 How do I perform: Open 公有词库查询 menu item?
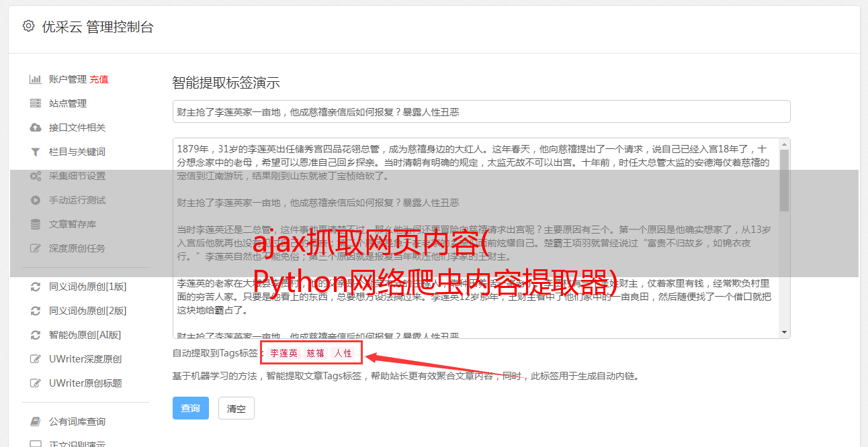[77, 421]
